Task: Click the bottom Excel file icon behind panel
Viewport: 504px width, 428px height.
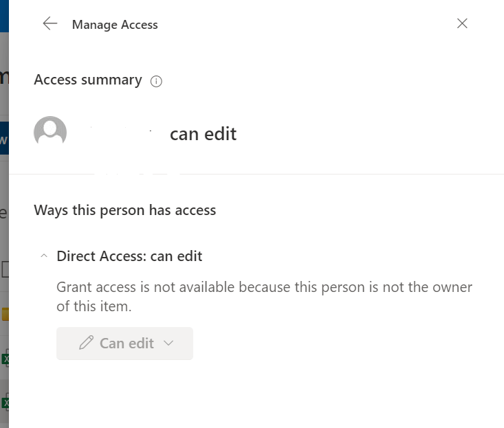Action: pyautogui.click(x=4, y=402)
